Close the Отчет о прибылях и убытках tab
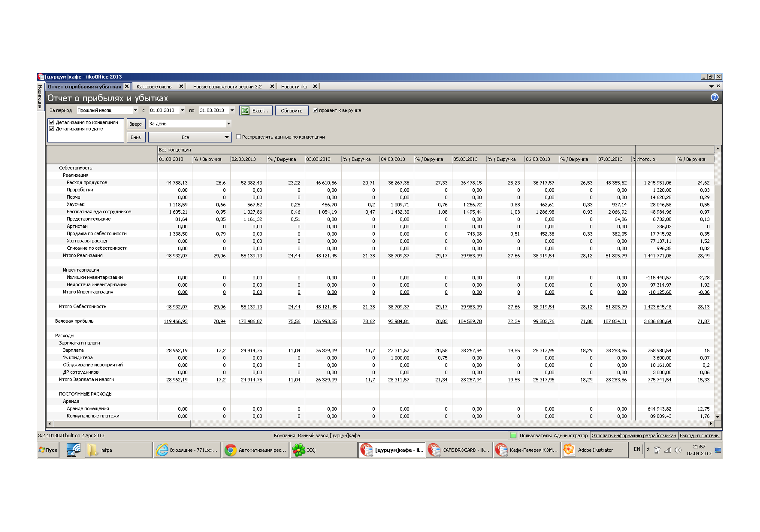 [x=126, y=86]
